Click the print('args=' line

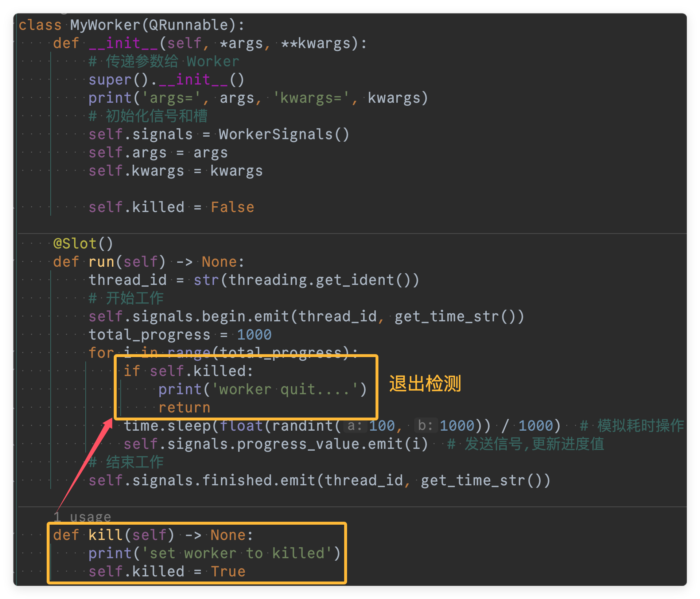pos(258,98)
